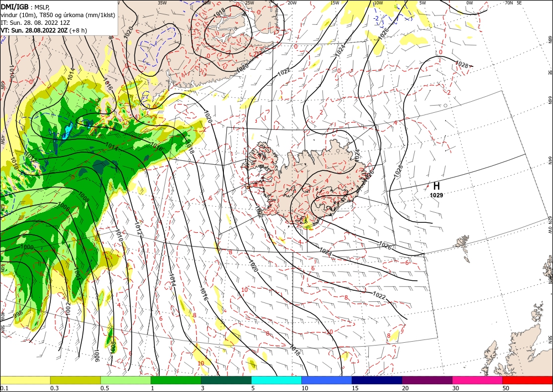Click the '998' isobar label

18,313
